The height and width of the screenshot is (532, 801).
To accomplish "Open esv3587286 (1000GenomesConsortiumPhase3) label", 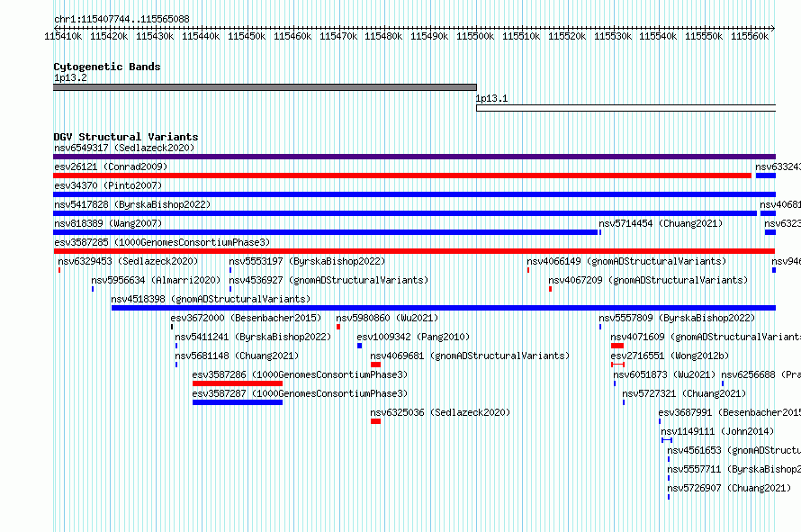I will pos(300,374).
